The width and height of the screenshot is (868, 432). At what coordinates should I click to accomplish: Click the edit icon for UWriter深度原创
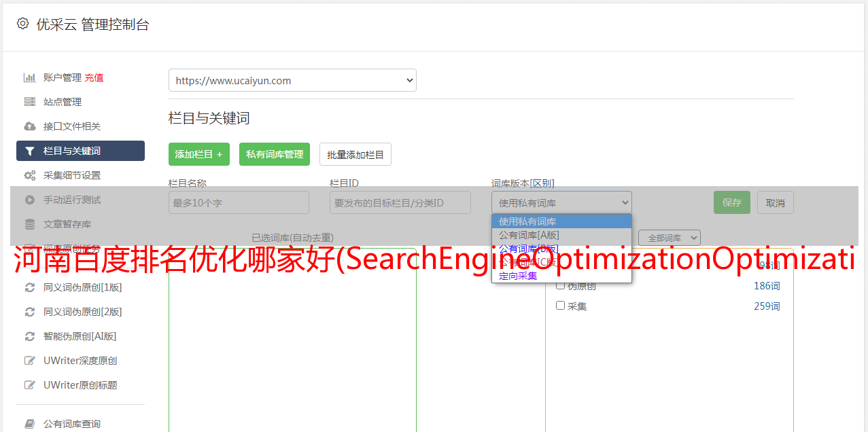(30, 361)
